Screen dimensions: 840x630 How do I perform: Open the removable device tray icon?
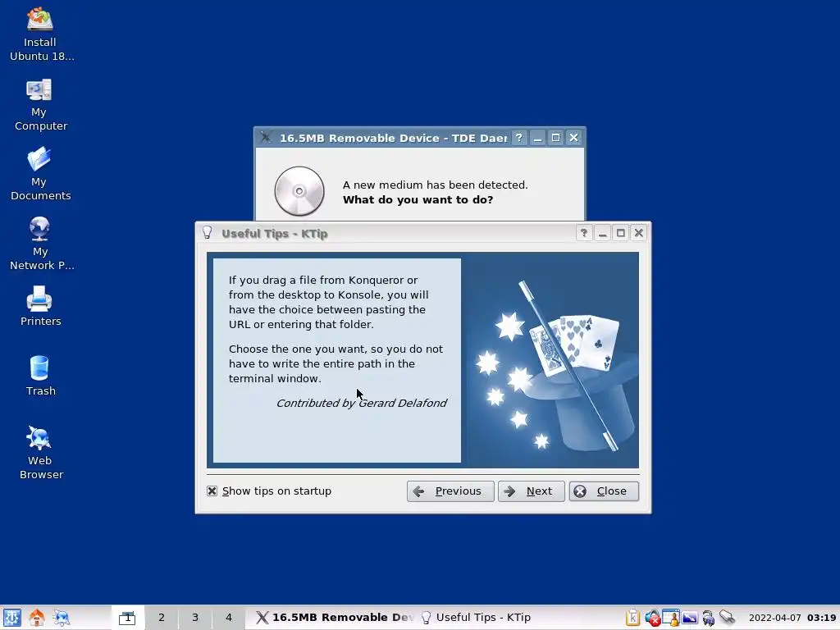[x=727, y=618]
